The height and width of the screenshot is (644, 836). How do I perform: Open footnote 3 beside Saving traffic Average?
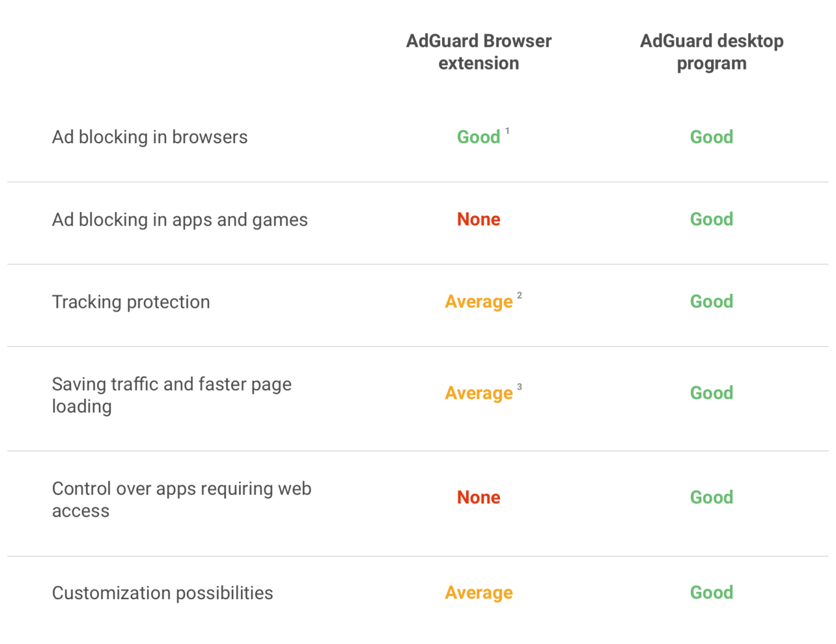[519, 387]
